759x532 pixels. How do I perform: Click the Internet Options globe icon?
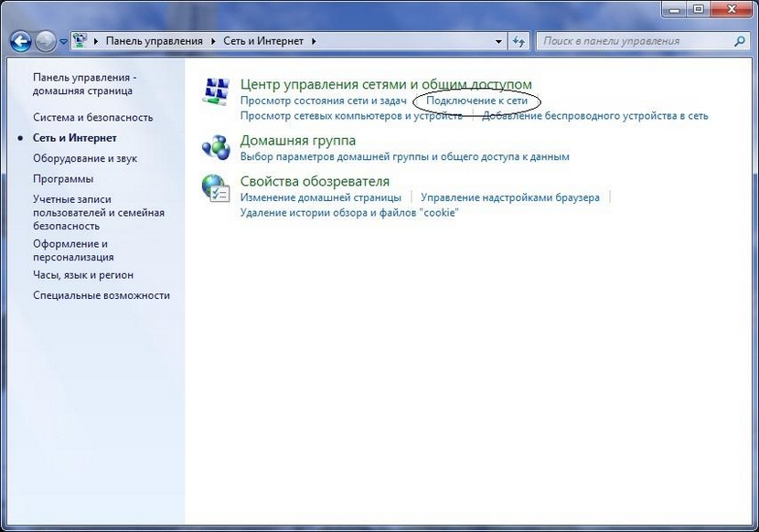216,188
